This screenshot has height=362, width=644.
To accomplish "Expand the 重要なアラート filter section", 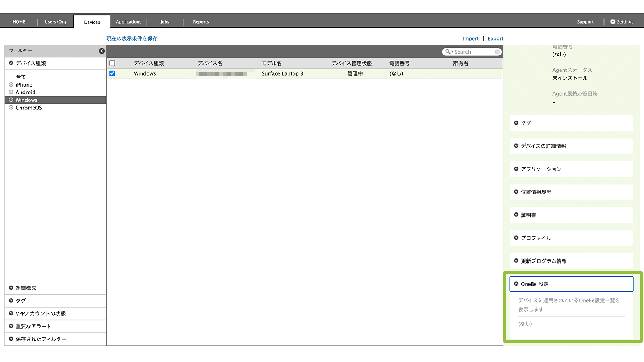I will point(55,326).
